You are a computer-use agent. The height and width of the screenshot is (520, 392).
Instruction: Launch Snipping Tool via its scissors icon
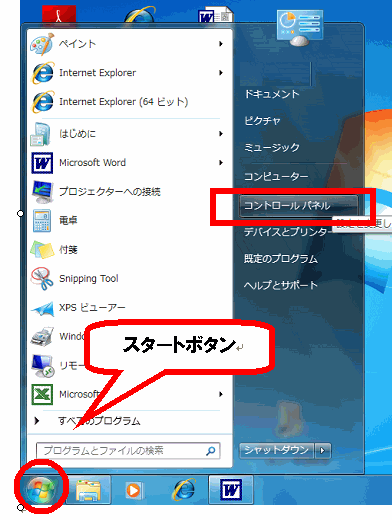coord(42,278)
